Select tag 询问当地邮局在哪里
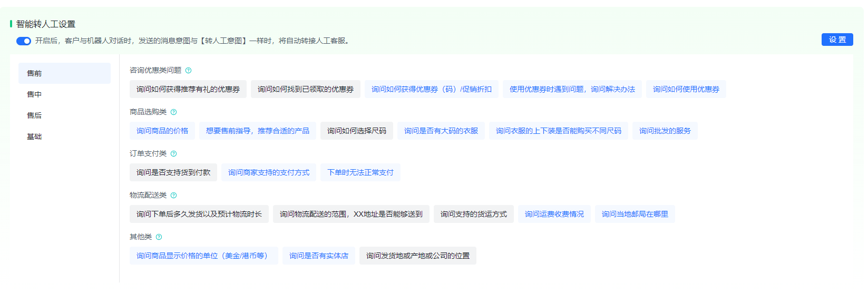This screenshot has width=868, height=302. click(x=635, y=214)
